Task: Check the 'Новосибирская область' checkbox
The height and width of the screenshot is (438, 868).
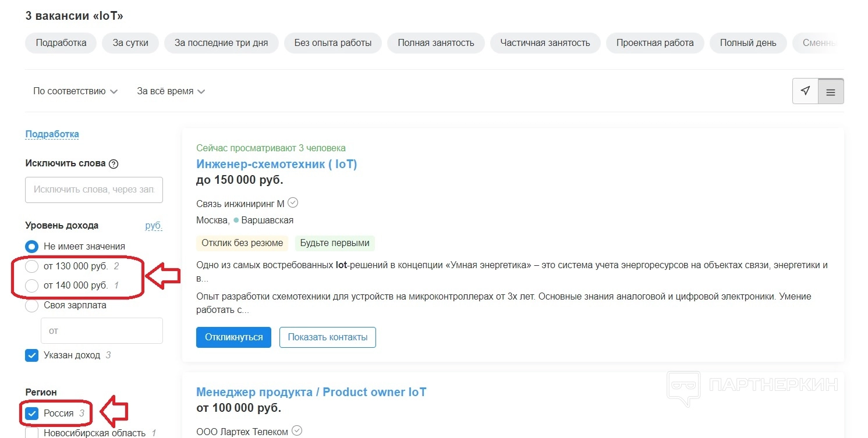Action: 32,433
